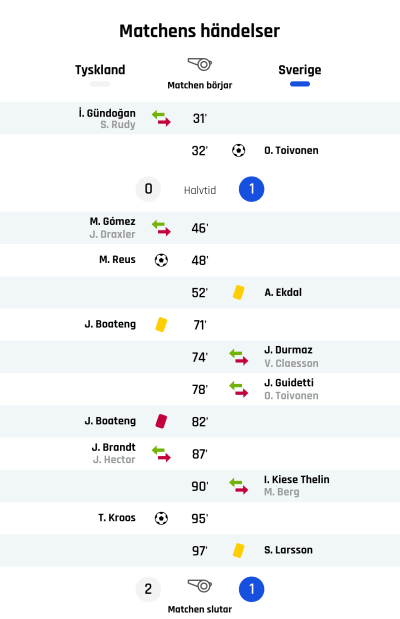400x619 pixels.
Task: Click the grey color bar under Tyskland
Action: (x=100, y=84)
